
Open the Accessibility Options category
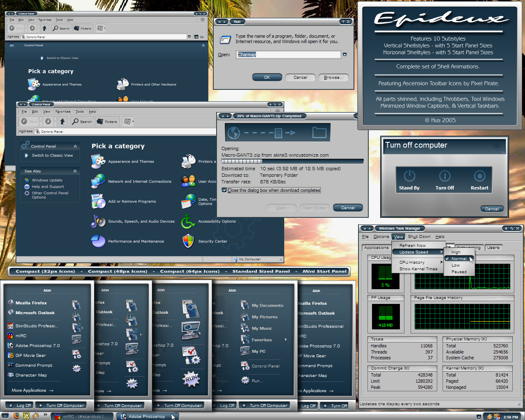pos(209,221)
